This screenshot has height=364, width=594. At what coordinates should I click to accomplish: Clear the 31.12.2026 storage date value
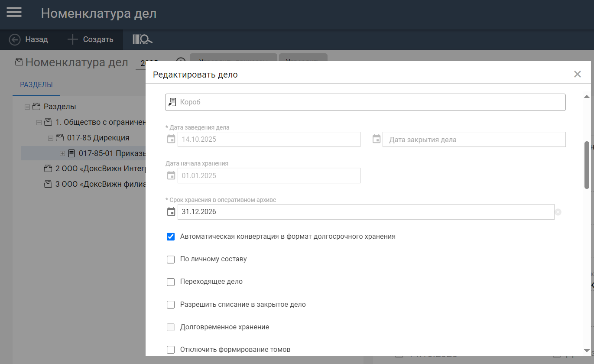point(558,212)
